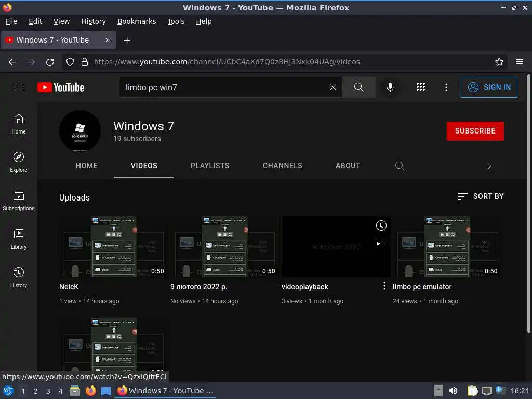
Task: Launch Firefox from taskbar launcher
Action: click(x=90, y=391)
